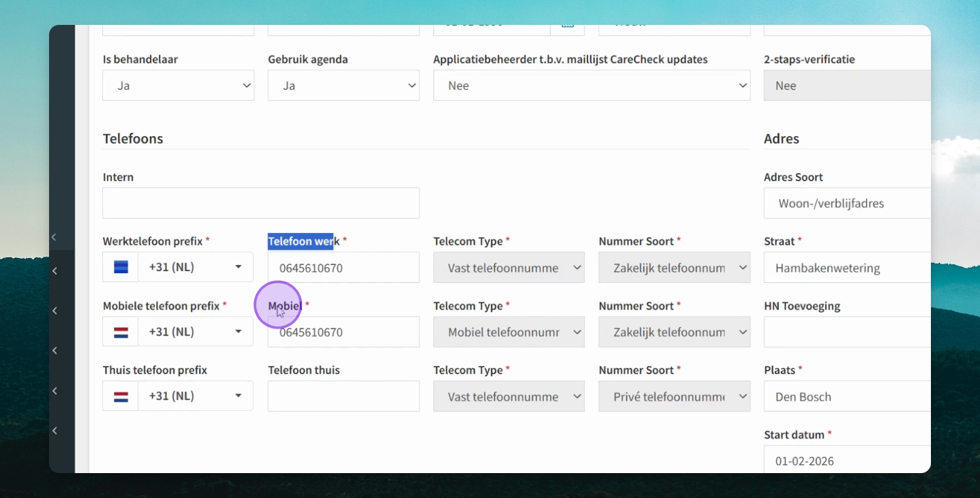Open the Mobiel telefoonnummer Telecom Type dropdown
The width and height of the screenshot is (980, 498).
click(509, 332)
